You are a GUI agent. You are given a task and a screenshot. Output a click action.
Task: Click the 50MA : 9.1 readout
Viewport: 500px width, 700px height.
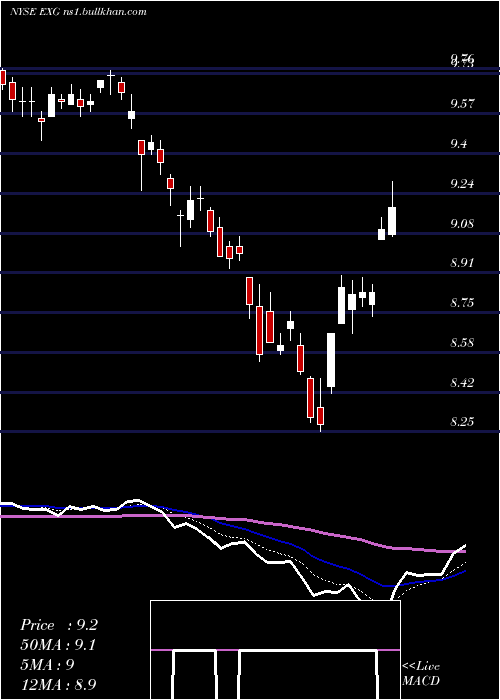click(58, 645)
